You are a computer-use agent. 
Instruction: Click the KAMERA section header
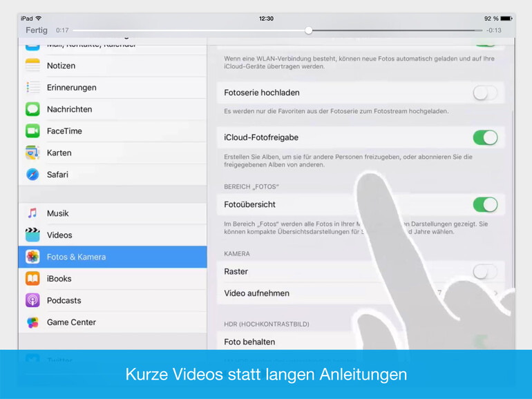[x=237, y=253]
